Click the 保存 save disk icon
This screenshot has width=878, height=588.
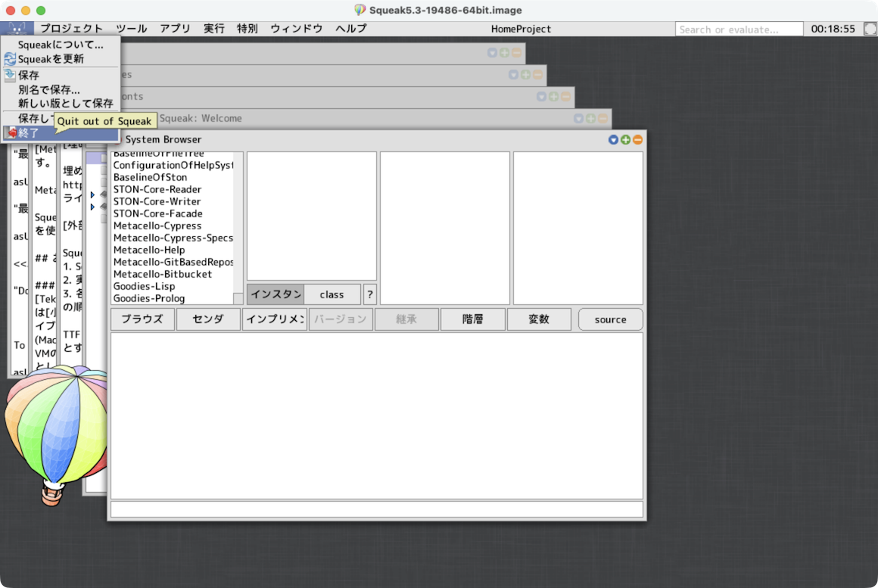point(10,76)
